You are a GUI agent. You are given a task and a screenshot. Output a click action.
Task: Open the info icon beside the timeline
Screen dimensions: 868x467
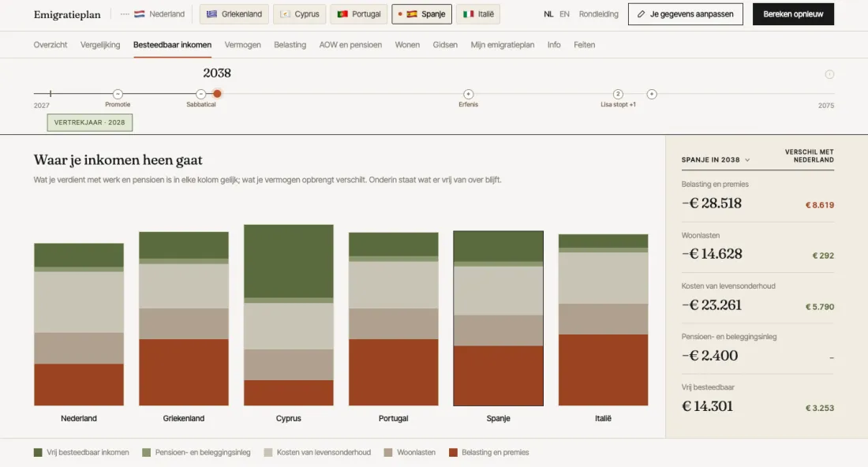pyautogui.click(x=829, y=74)
